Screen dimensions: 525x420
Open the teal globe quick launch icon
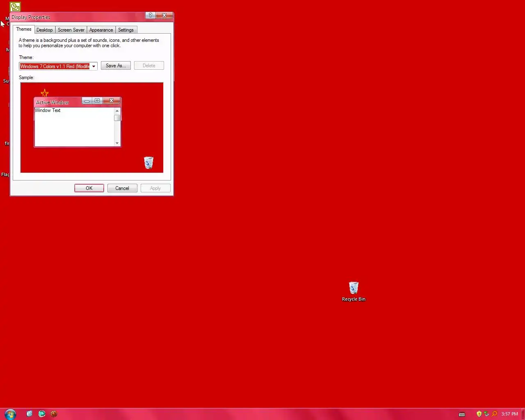42,414
